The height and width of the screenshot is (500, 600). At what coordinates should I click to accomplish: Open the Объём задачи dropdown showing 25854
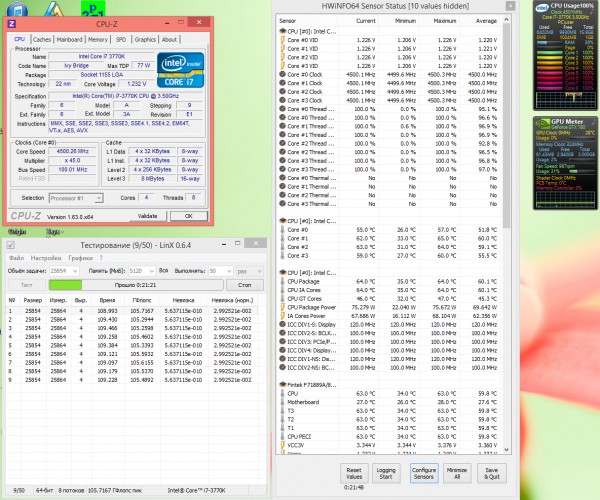pyautogui.click(x=64, y=271)
